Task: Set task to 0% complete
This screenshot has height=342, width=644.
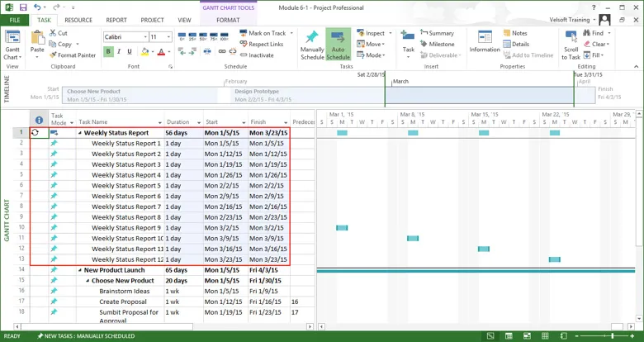Action: coord(182,36)
